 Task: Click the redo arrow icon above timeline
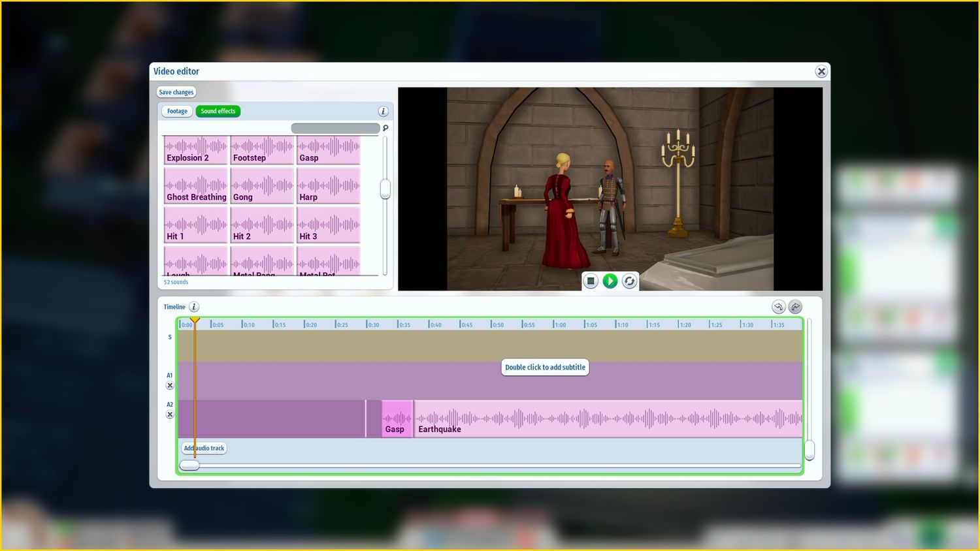point(795,307)
